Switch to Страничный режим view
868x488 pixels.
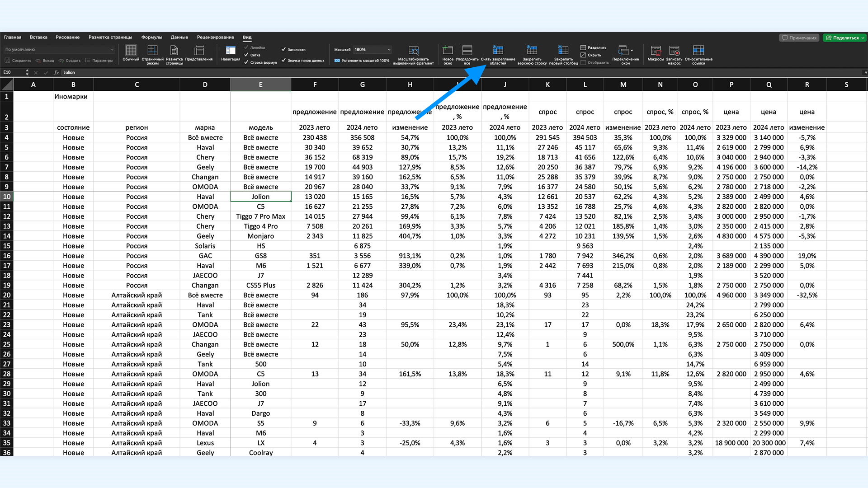pyautogui.click(x=152, y=50)
